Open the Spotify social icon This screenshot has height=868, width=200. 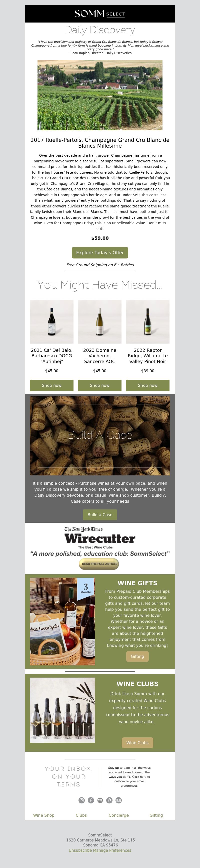tap(100, 800)
